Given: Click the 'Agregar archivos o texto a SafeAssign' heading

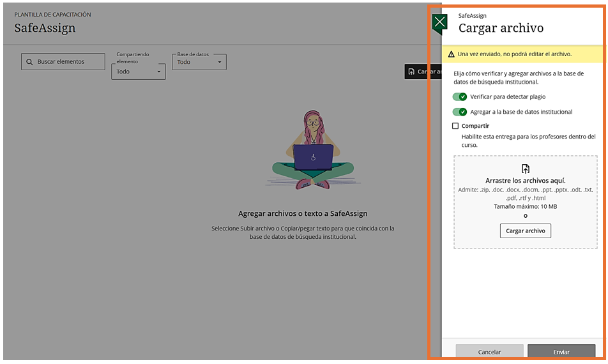Looking at the screenshot, I should pyautogui.click(x=303, y=213).
